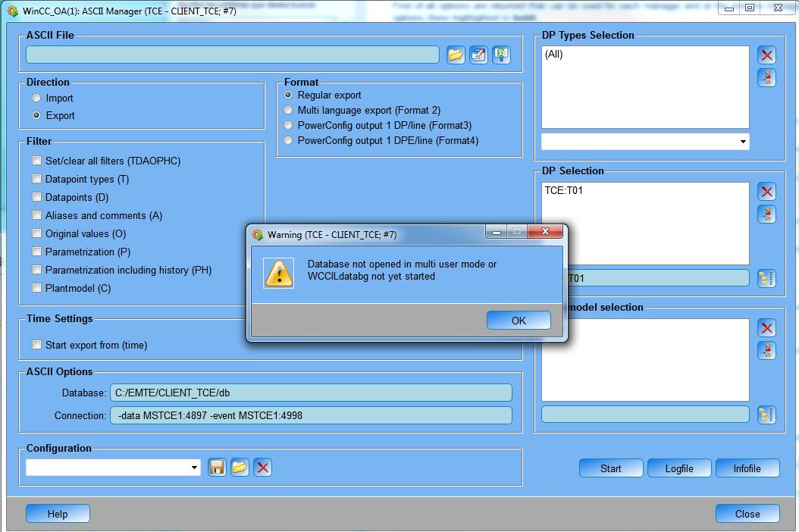Select TCE:T01 in DP Selection list

(x=563, y=190)
